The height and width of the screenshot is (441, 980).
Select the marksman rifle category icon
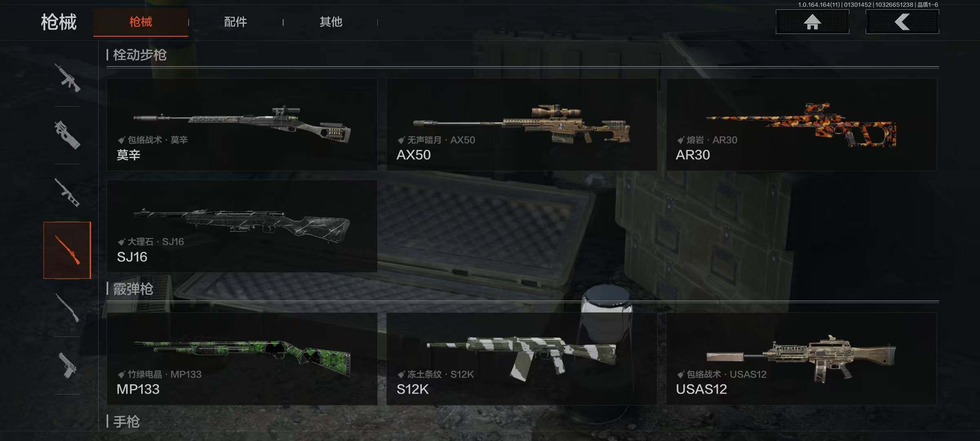point(67,192)
